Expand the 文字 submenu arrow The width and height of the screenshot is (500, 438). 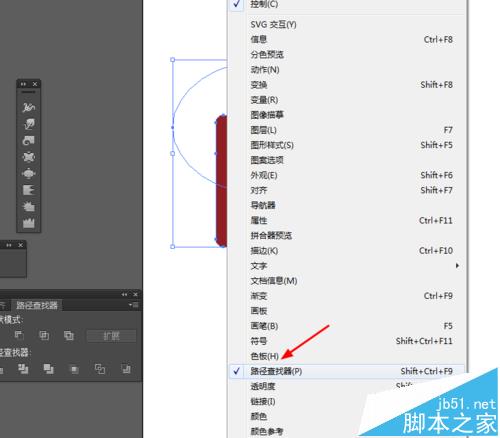(457, 266)
